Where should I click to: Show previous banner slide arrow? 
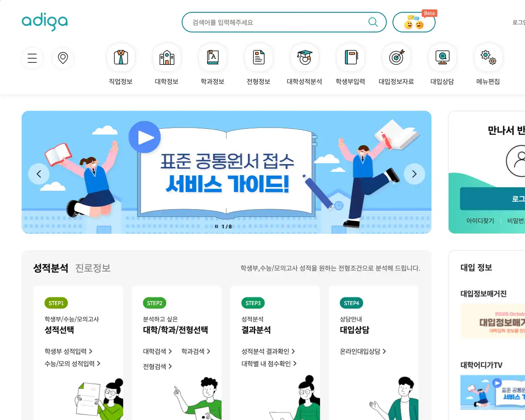pos(39,174)
